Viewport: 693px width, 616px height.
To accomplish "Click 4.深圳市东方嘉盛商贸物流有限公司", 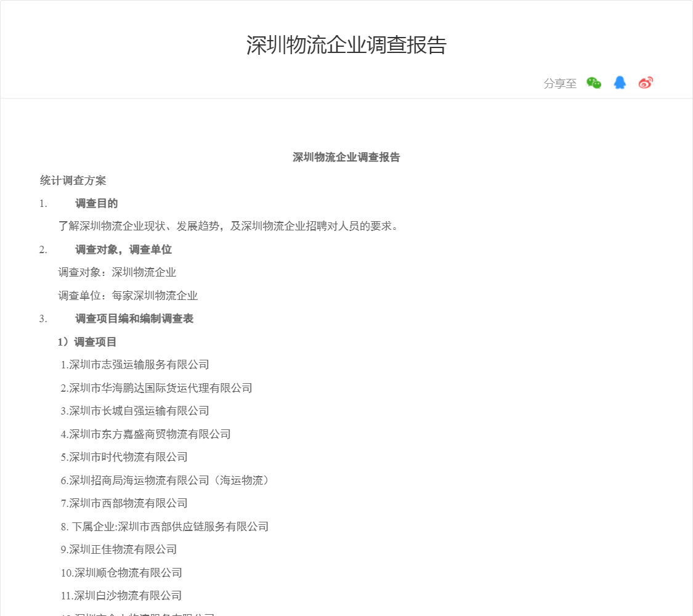I will (x=145, y=434).
